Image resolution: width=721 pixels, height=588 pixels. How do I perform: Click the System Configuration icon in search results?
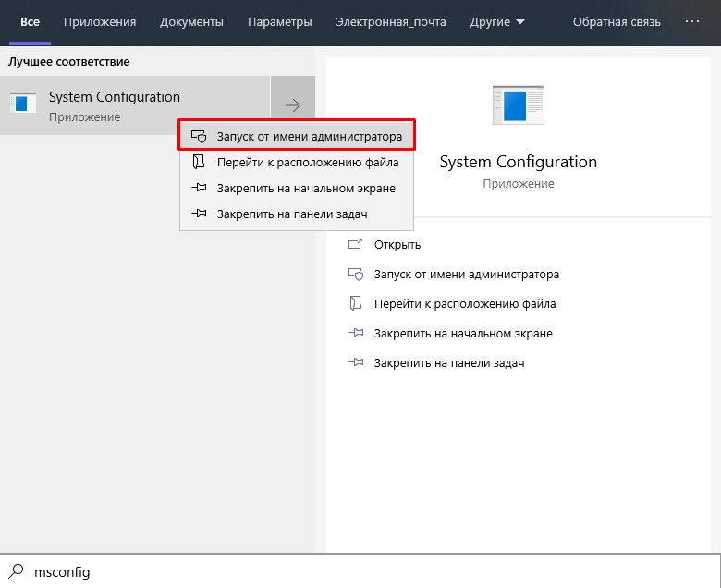[x=23, y=104]
